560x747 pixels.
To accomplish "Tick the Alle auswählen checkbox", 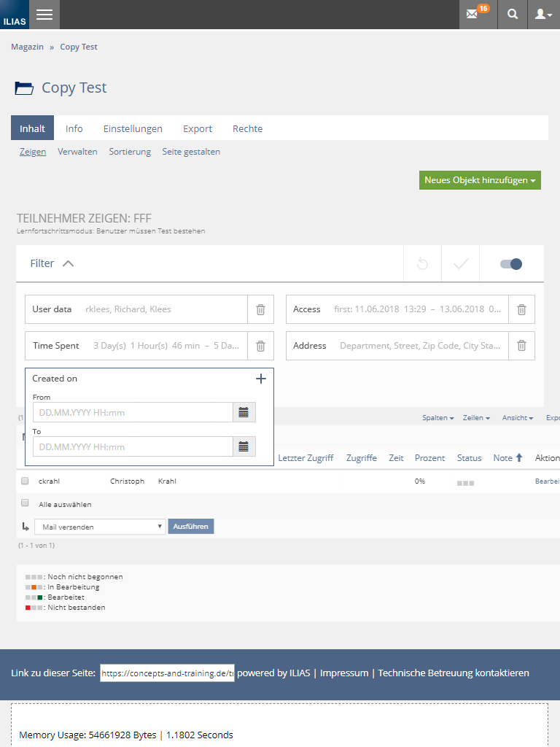I will (x=25, y=503).
